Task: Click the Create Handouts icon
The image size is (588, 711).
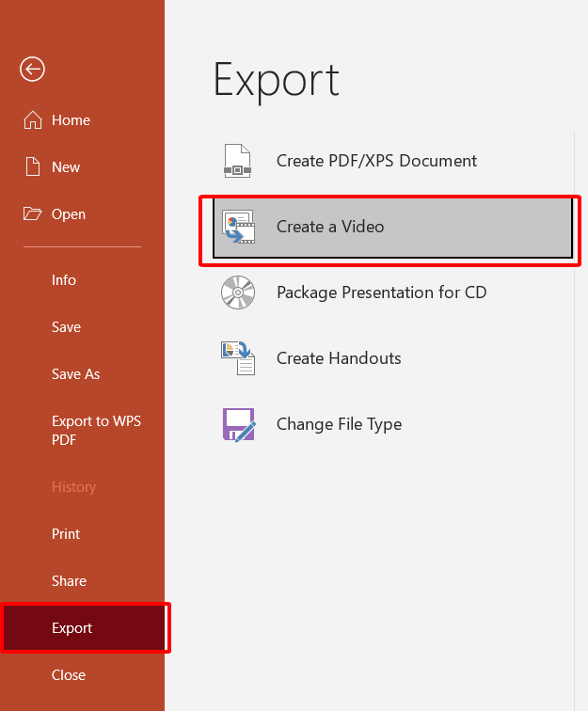Action: [237, 358]
